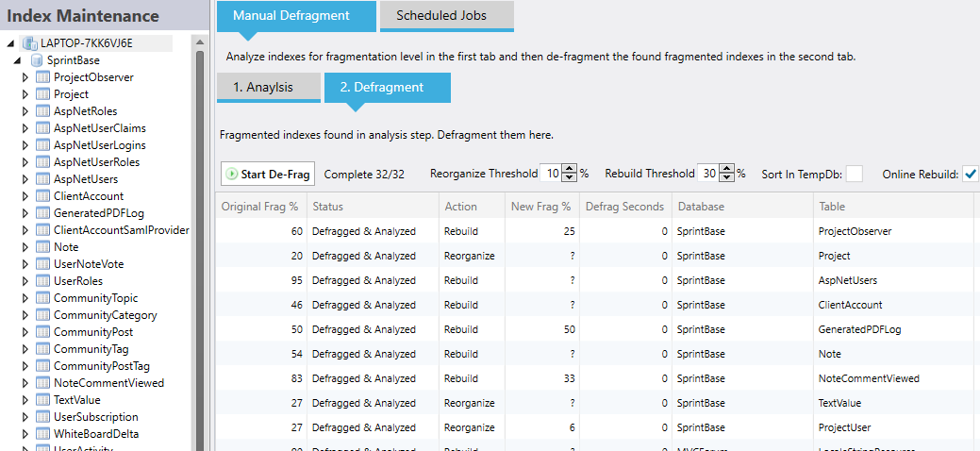Decrease the Reorganize Threshold value
Screen dimensions: 980x451
pos(570,178)
